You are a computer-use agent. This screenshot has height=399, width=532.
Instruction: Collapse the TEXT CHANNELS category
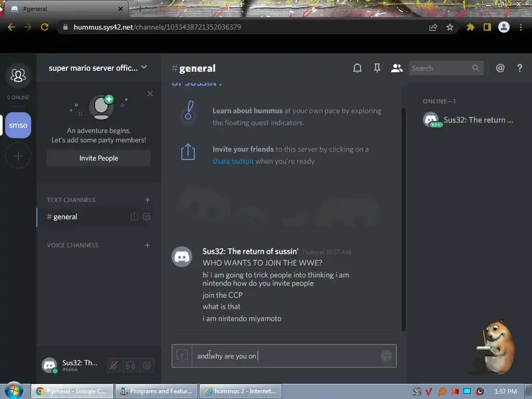(x=71, y=200)
